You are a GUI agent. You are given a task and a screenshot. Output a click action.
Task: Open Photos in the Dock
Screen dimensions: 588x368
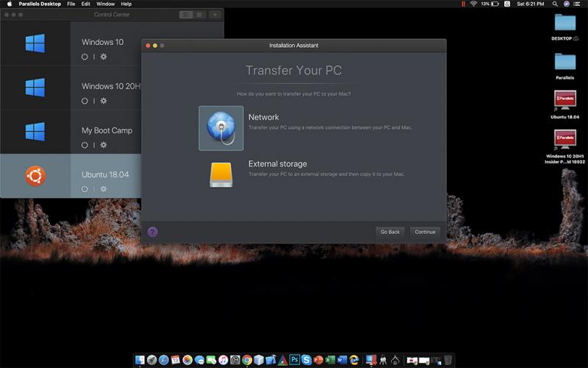(x=187, y=360)
